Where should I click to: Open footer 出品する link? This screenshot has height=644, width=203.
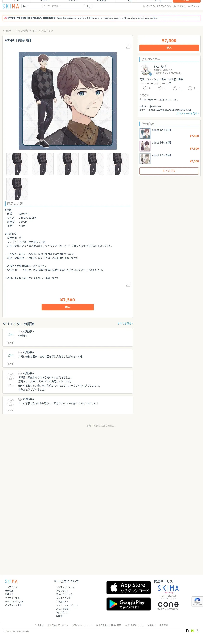(x=9, y=594)
